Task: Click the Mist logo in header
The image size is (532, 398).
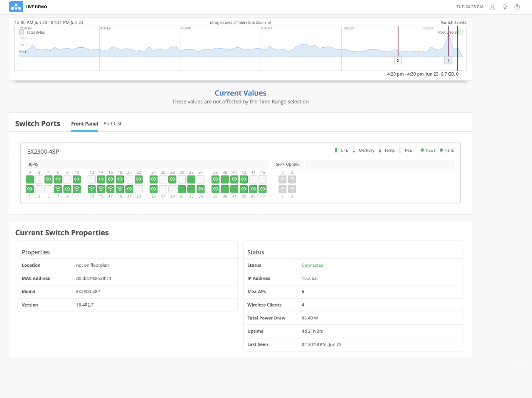Action: coord(16,7)
